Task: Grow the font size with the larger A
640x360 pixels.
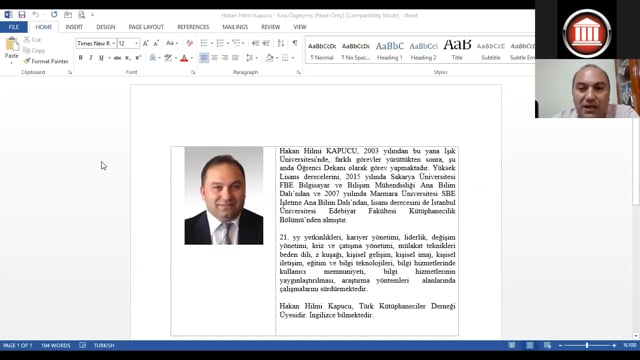Action: pos(146,43)
